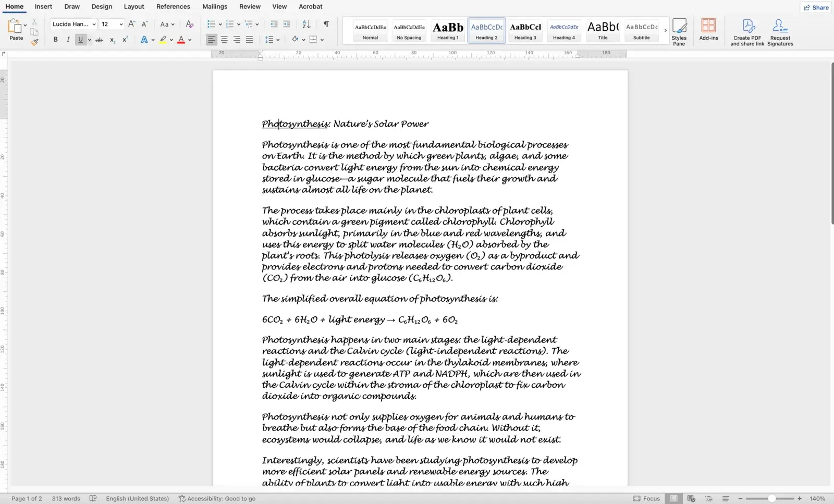Toggle bold formatting

(56, 40)
